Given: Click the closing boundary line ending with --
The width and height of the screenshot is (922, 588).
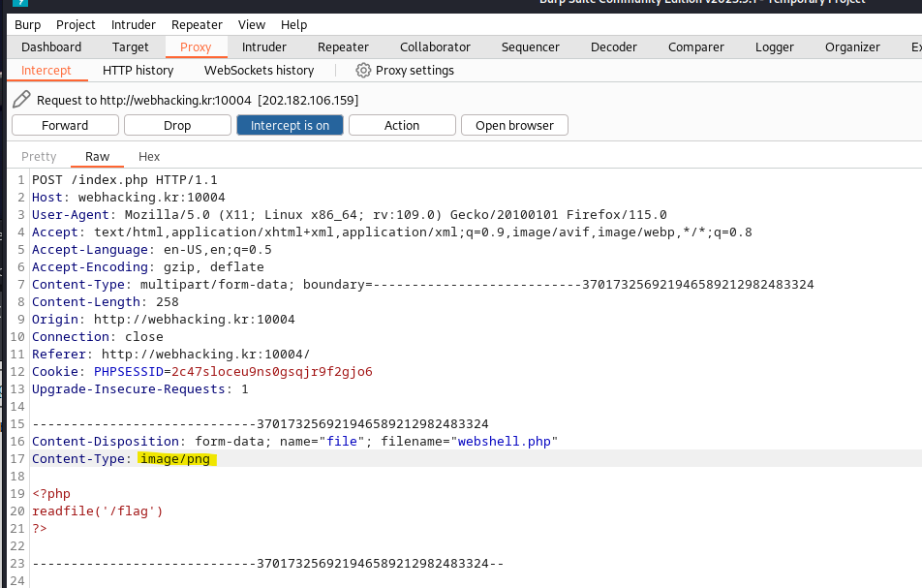Looking at the screenshot, I should [x=268, y=564].
